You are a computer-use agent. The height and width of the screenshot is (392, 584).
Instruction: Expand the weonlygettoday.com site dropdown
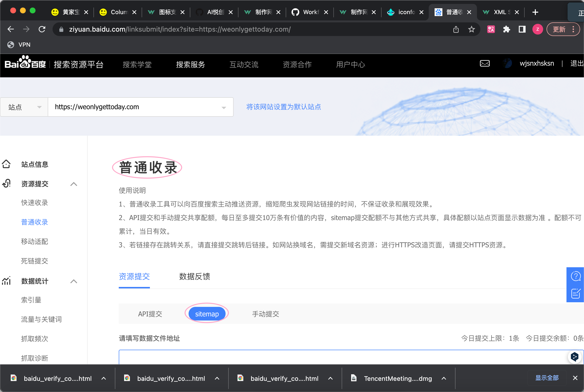pyautogui.click(x=141, y=107)
